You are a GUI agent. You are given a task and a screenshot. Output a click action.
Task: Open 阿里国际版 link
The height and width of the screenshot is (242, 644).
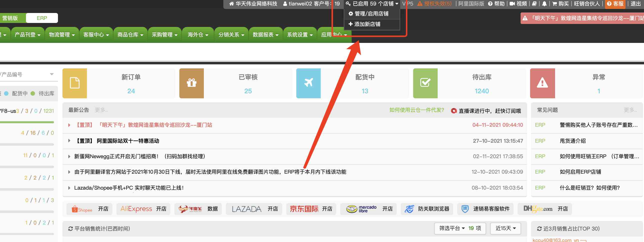(x=471, y=4)
